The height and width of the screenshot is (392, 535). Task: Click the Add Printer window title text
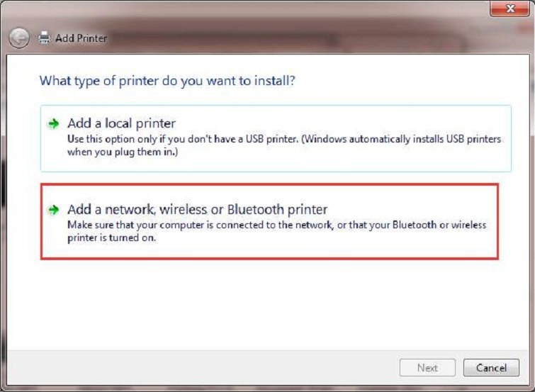click(x=81, y=38)
